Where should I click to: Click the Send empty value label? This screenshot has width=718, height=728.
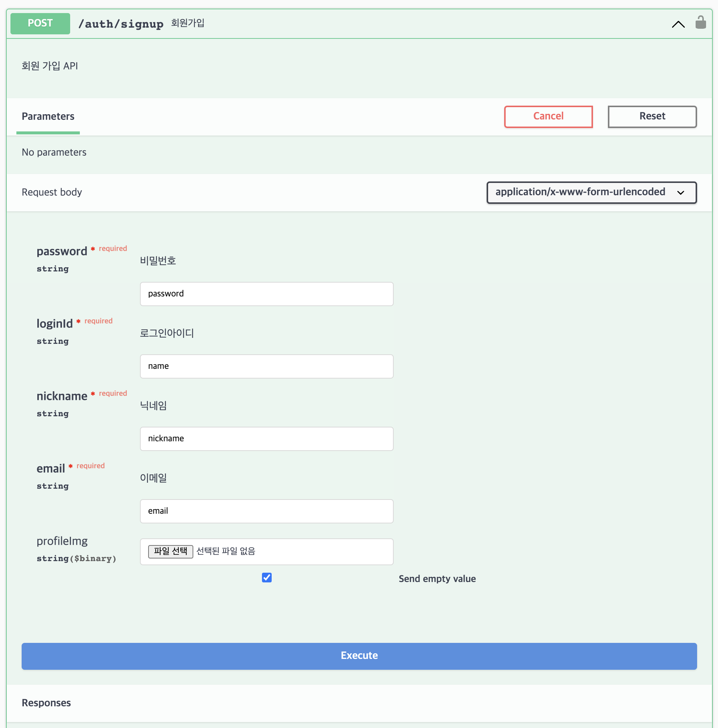point(437,578)
